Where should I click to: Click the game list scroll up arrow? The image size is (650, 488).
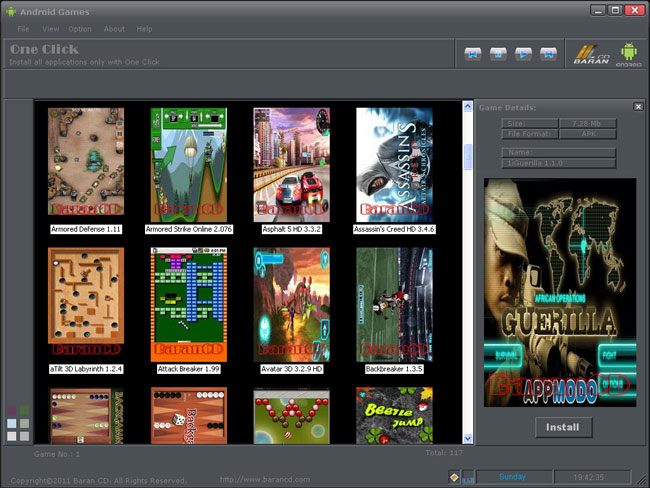point(468,107)
